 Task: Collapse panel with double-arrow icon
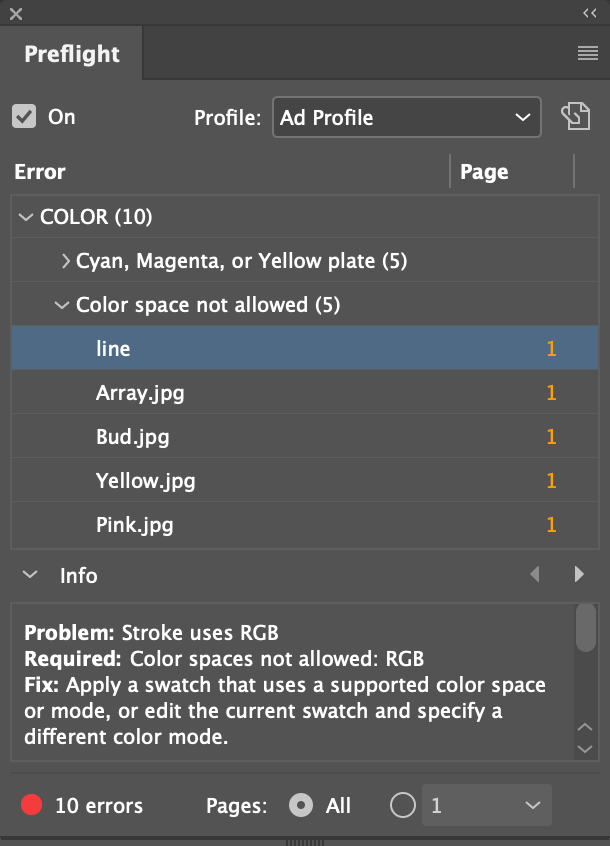(x=590, y=13)
